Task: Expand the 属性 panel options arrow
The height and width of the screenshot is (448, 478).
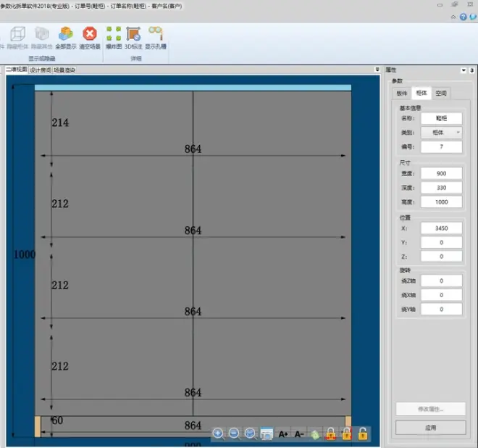Action: pyautogui.click(x=464, y=70)
